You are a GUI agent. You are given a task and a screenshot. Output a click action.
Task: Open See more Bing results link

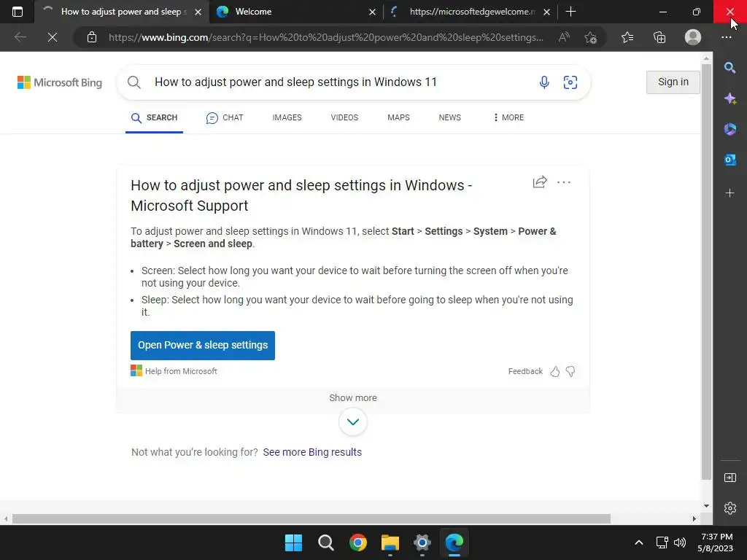[312, 452]
